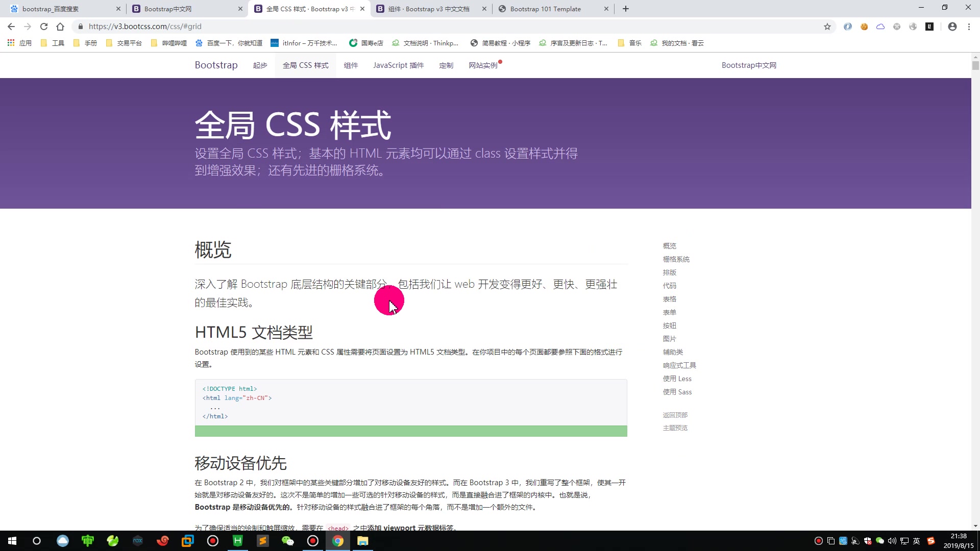Open the 交易平台 bookmarks folder
Screen dimensions: 980x551
[124, 43]
